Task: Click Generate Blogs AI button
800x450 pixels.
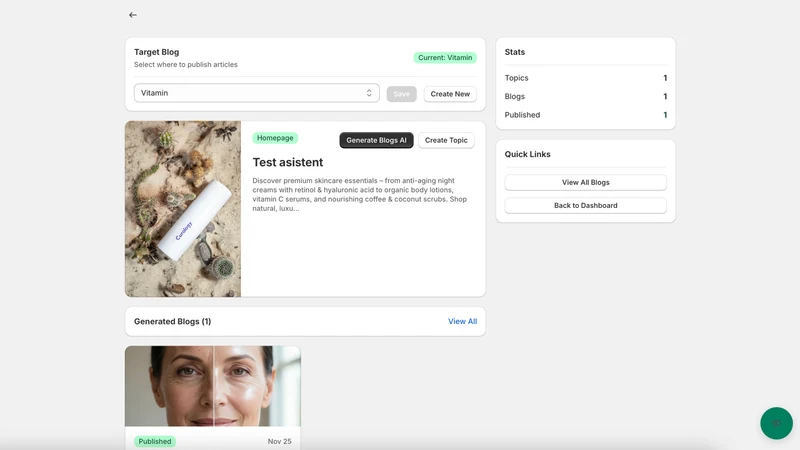Action: coord(377,140)
